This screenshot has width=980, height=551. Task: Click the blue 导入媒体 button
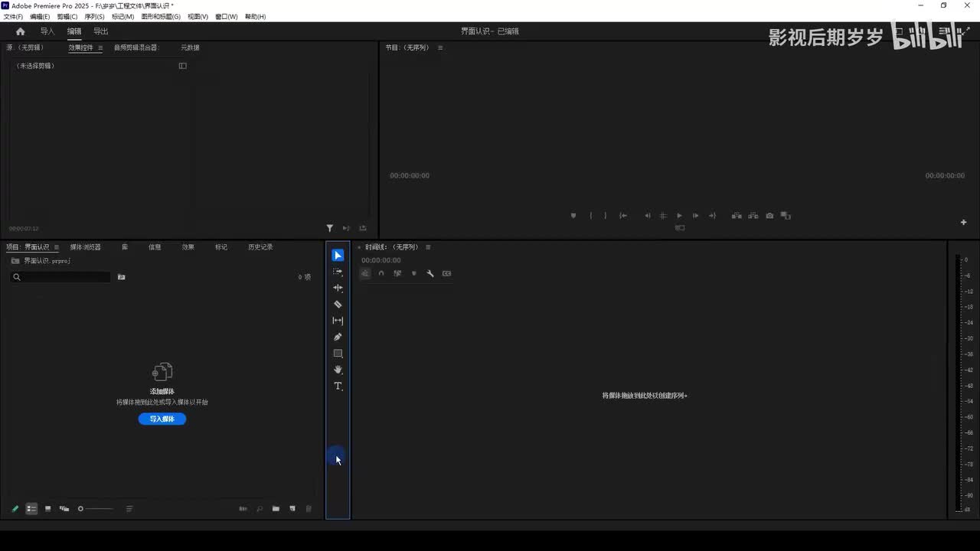click(162, 419)
